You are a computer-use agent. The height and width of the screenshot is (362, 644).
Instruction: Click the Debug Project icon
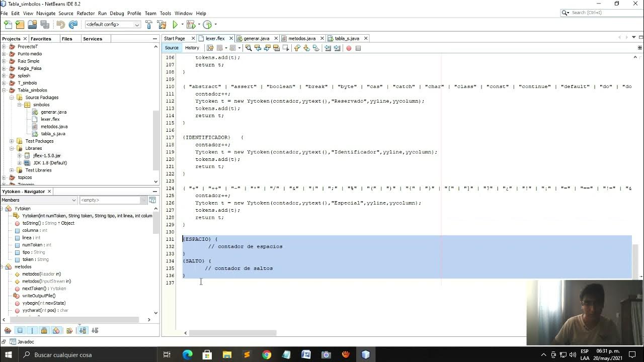tap(191, 24)
